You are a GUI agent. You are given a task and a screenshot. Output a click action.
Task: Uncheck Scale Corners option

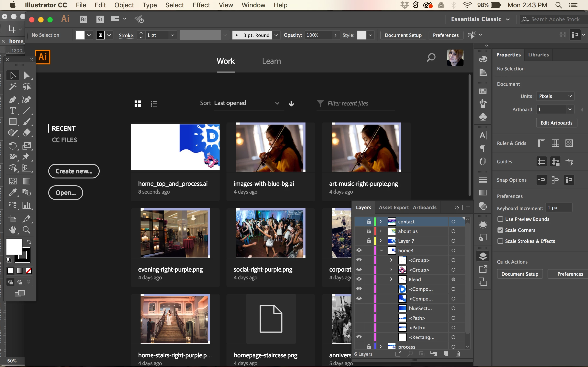500,230
